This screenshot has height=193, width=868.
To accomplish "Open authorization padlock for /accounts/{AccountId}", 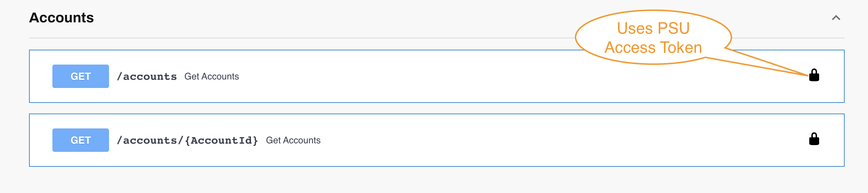I will [814, 139].
